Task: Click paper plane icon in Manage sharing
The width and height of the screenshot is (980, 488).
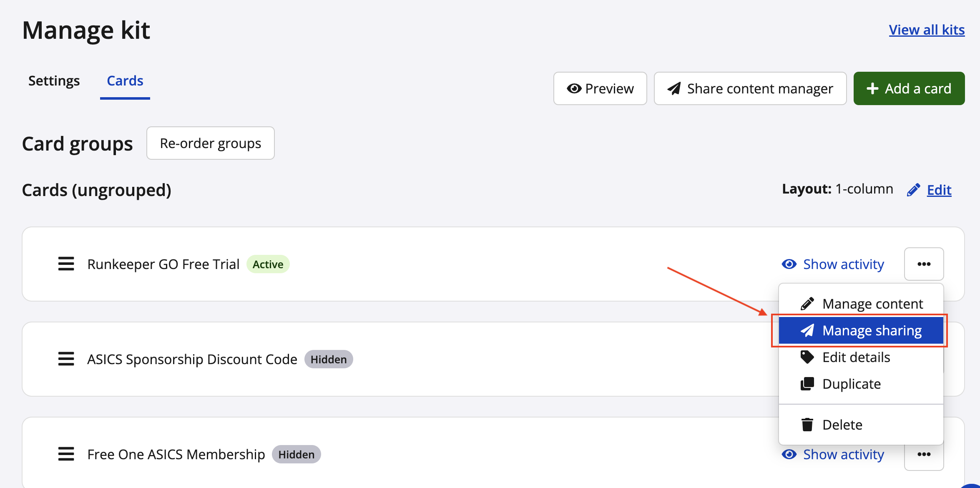Action: pyautogui.click(x=807, y=330)
